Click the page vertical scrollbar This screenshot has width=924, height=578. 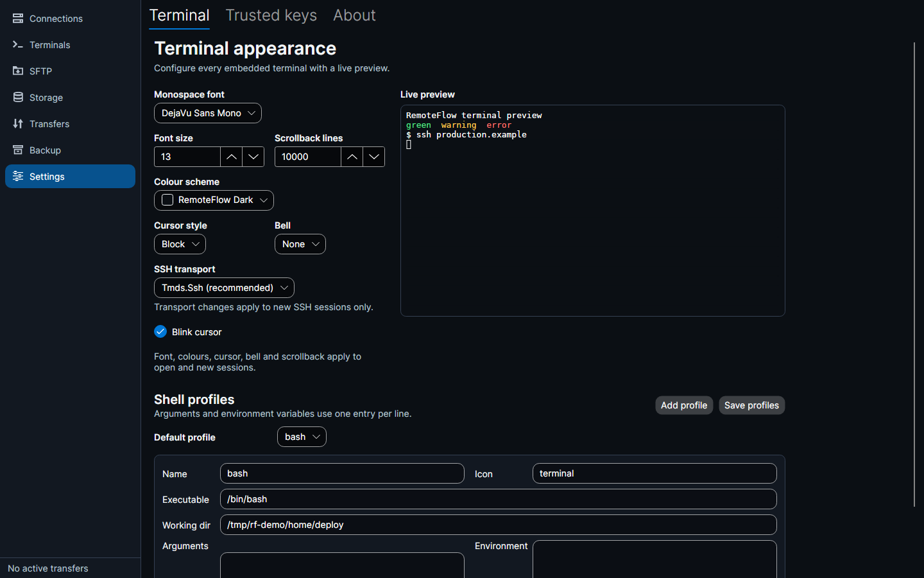coord(914,275)
